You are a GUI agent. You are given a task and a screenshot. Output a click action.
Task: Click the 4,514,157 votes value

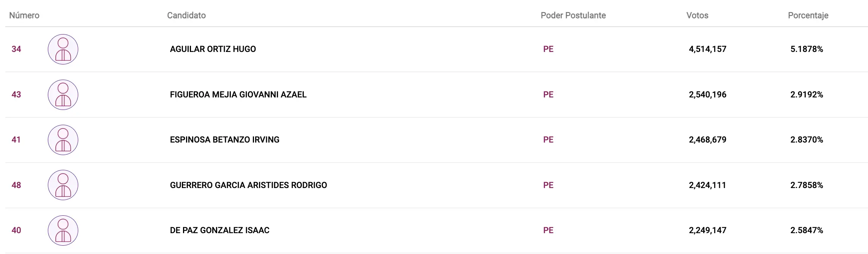(x=707, y=49)
